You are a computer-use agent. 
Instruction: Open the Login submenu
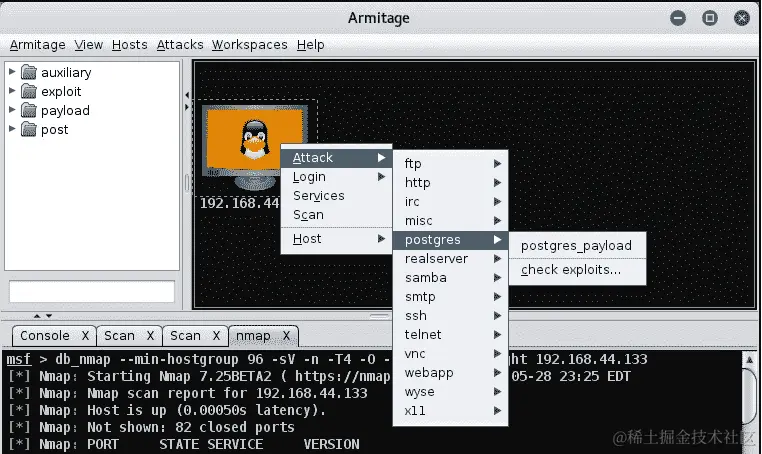point(336,176)
